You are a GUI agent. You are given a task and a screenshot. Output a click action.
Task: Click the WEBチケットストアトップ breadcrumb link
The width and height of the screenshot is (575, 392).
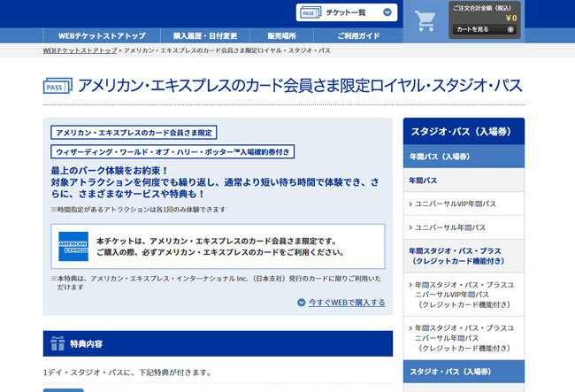[80, 50]
